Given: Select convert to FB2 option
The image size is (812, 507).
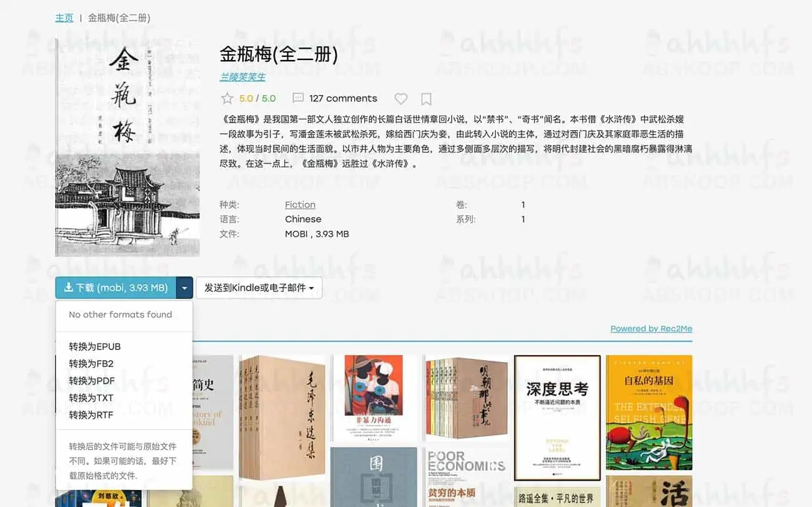Looking at the screenshot, I should coord(91,364).
